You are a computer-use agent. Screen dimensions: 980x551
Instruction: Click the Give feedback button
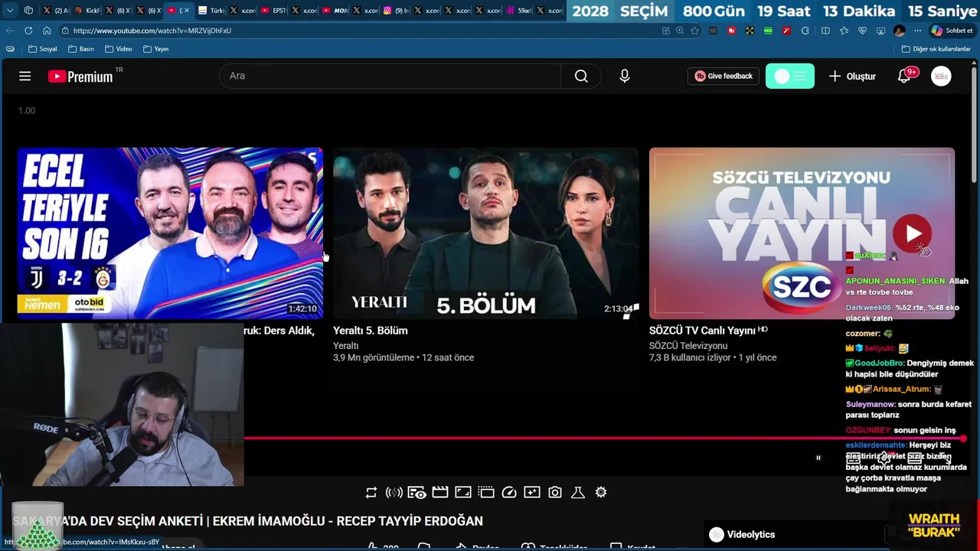point(724,76)
